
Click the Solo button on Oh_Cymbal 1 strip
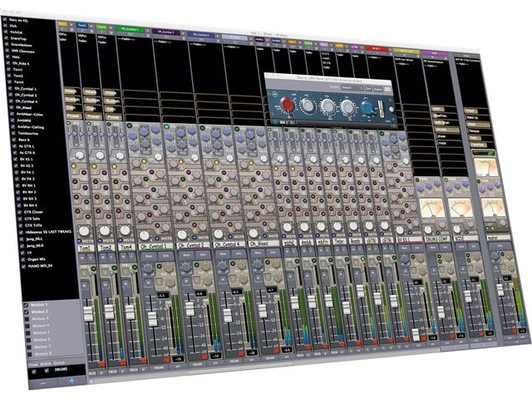(x=165, y=255)
